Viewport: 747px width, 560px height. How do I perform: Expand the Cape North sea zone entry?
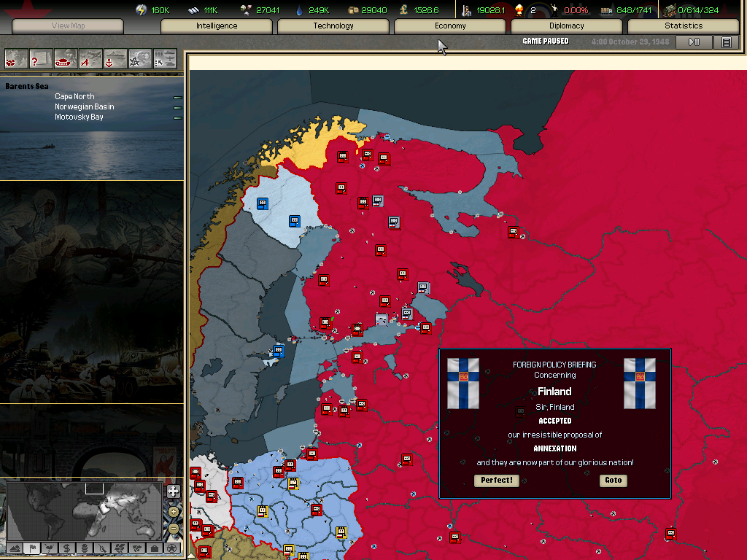tap(177, 97)
